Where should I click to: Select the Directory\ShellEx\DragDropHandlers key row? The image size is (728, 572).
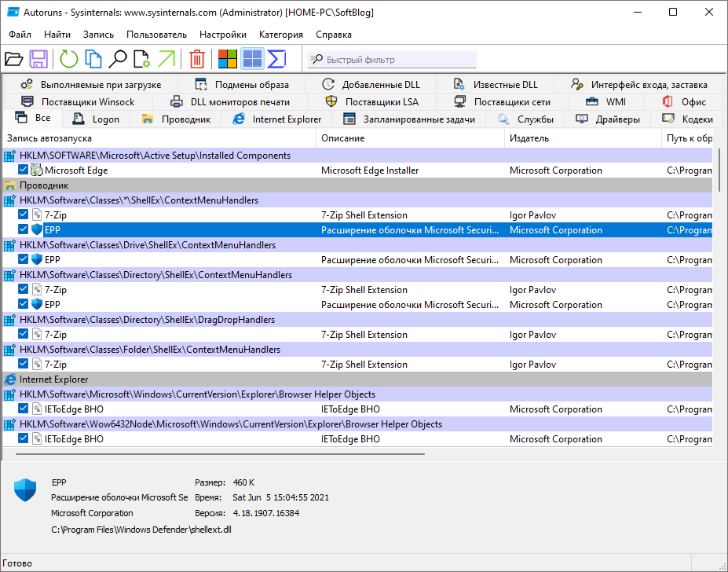click(357, 319)
